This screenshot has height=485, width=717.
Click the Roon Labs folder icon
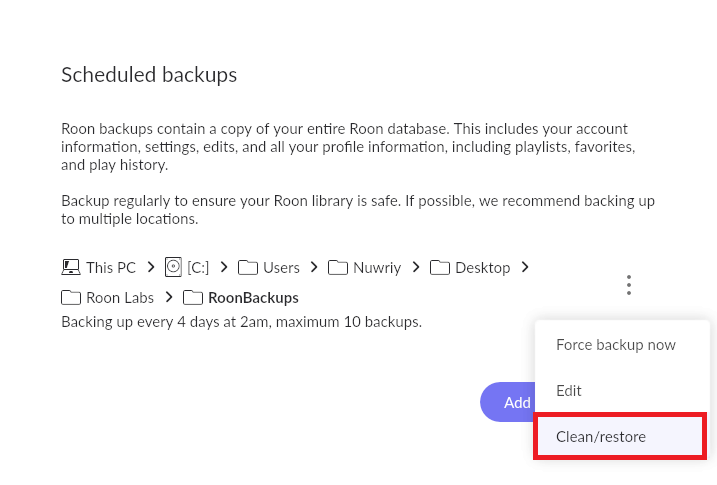[71, 297]
